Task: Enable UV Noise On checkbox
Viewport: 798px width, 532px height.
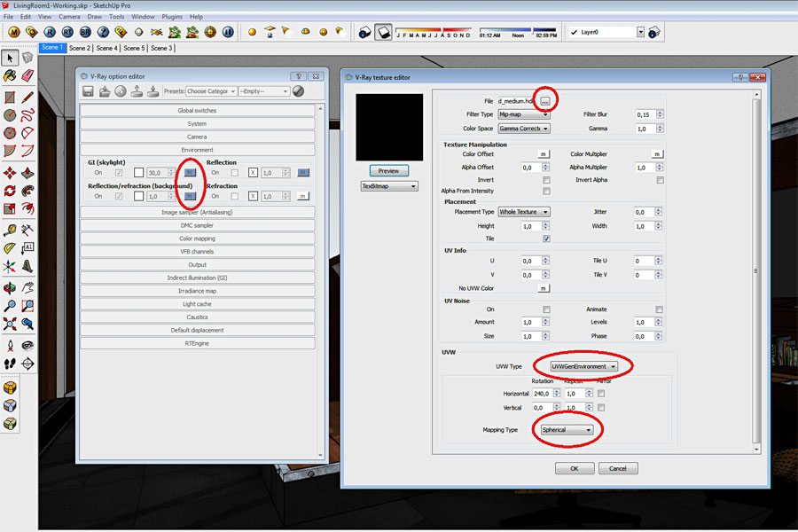Action: click(546, 309)
